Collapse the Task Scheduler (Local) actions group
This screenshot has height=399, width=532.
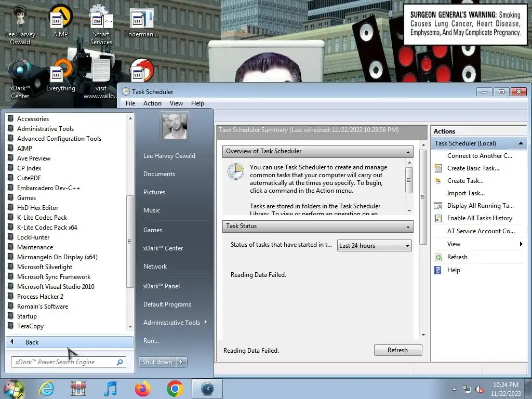coord(521,143)
